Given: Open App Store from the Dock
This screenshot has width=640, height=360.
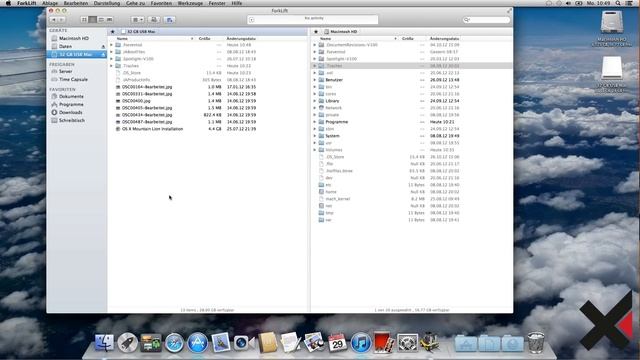Looking at the screenshot, I should [x=198, y=342].
